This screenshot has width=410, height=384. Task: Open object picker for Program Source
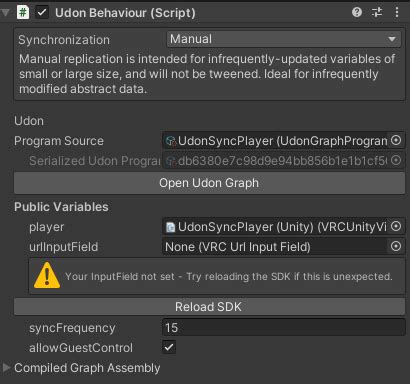[x=396, y=140]
